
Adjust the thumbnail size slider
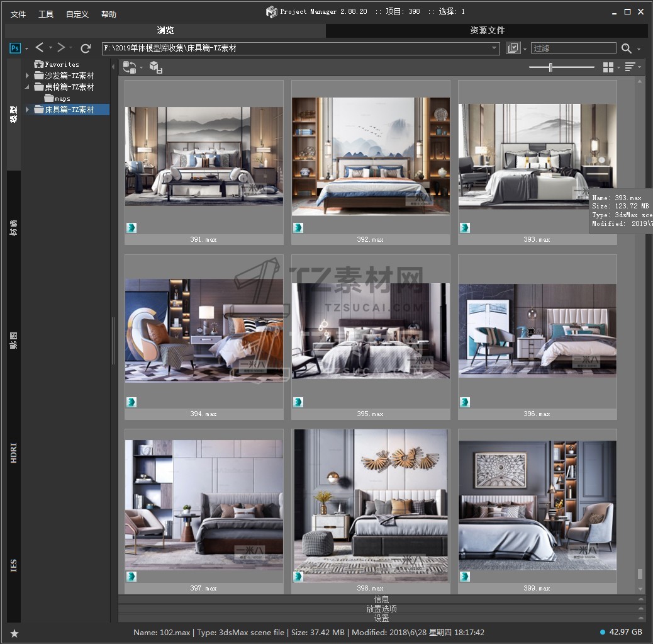coord(551,67)
